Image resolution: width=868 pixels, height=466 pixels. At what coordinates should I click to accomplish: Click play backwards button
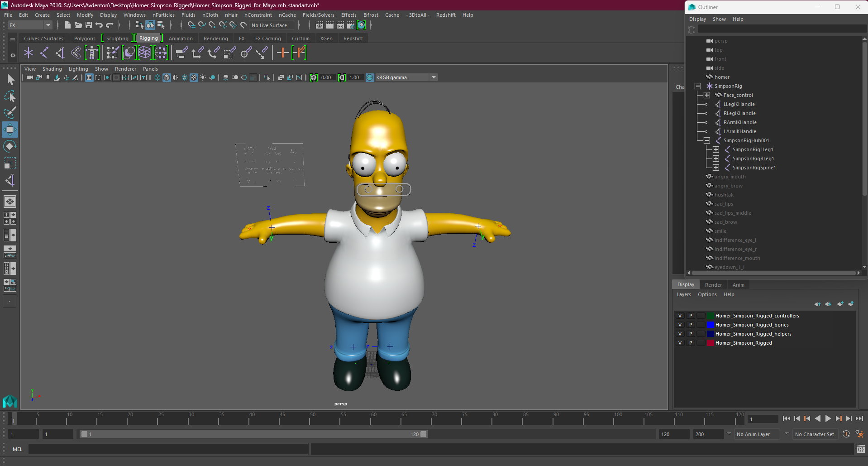818,419
